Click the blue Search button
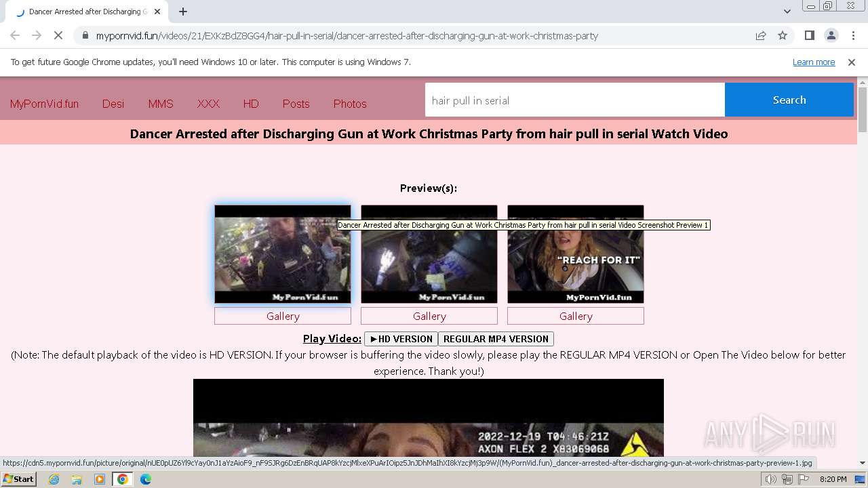 point(789,100)
